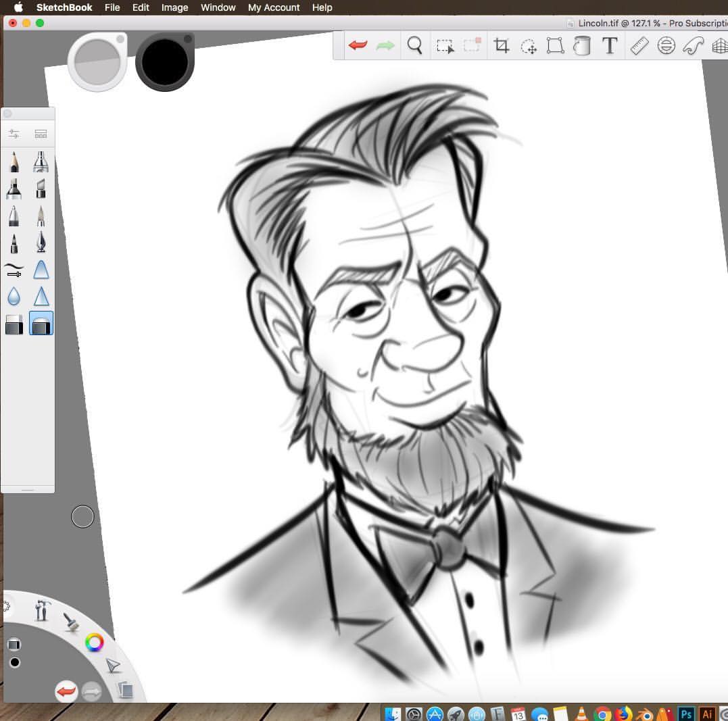Open Google Chrome from the Dock

603,714
